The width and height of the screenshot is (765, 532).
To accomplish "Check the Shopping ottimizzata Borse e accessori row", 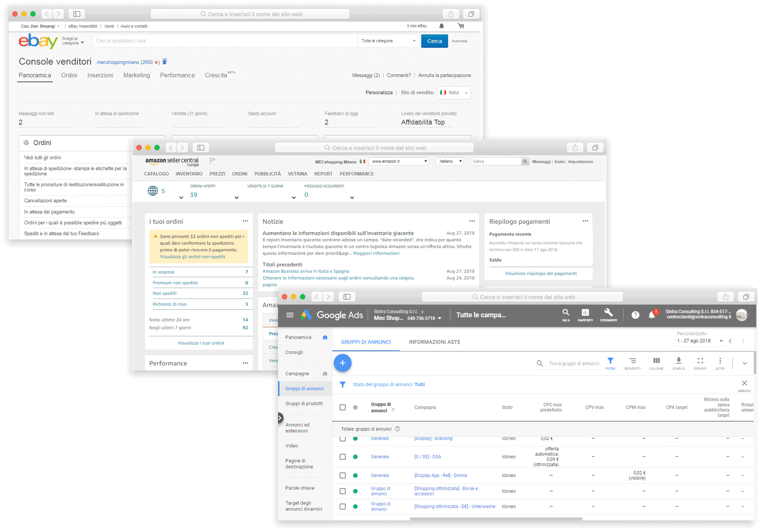I will [x=343, y=491].
